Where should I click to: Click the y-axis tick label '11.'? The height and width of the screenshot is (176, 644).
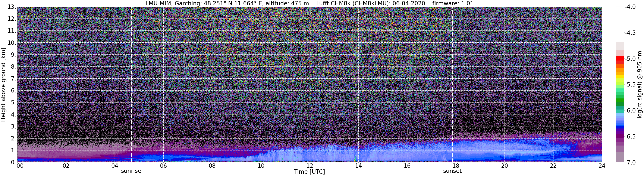tap(12, 31)
